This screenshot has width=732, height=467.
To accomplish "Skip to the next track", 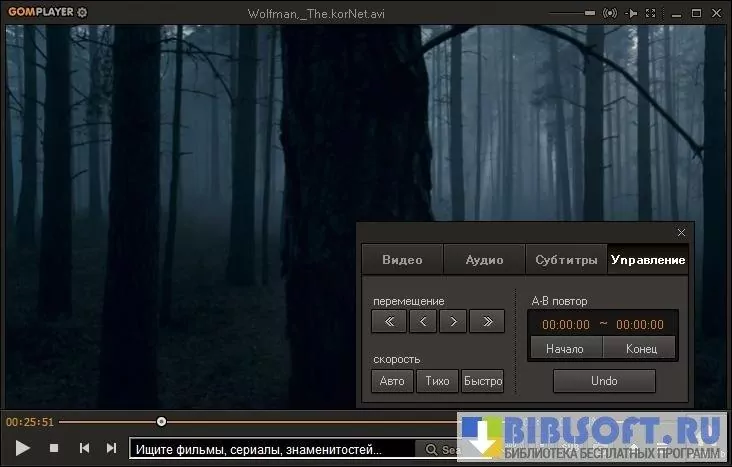I will pos(111,449).
